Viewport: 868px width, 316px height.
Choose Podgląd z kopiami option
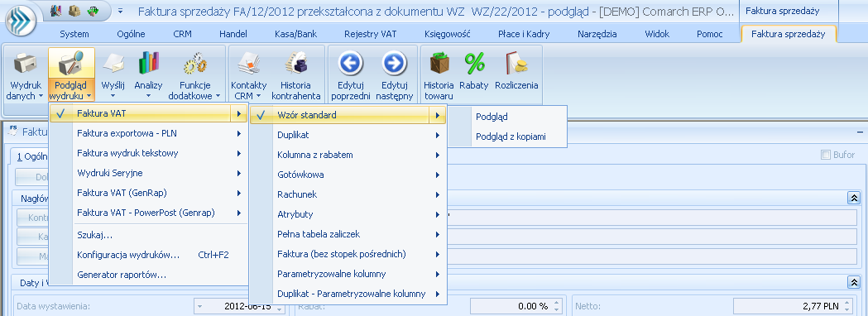click(x=507, y=136)
